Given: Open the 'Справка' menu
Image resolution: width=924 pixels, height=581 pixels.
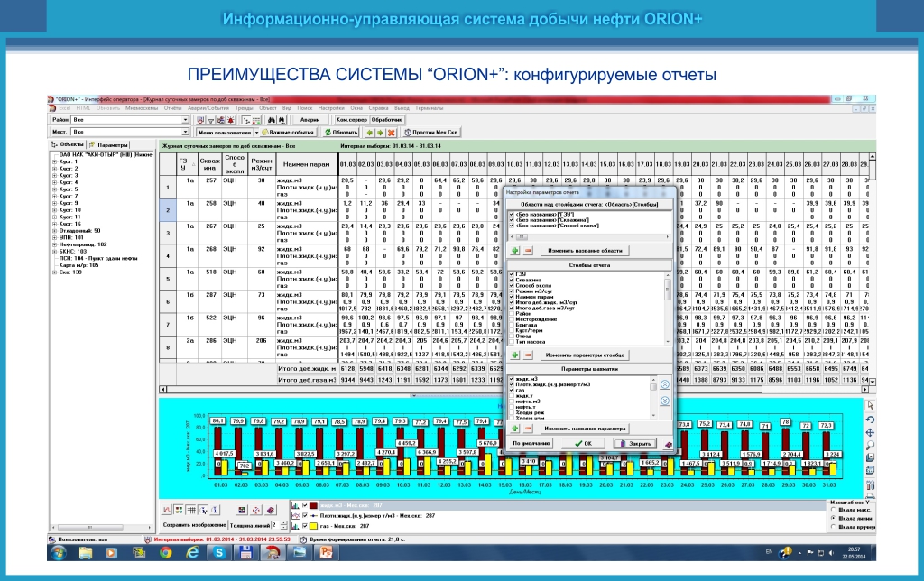Looking at the screenshot, I should click(x=378, y=108).
